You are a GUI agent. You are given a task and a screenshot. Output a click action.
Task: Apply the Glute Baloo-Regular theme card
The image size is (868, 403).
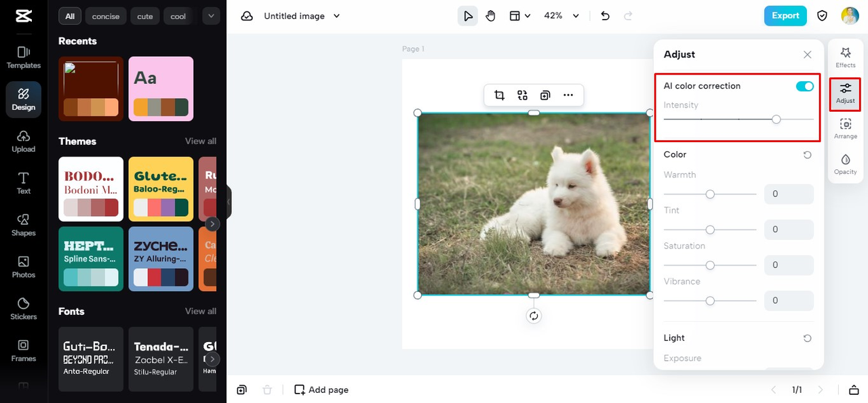pyautogui.click(x=161, y=189)
